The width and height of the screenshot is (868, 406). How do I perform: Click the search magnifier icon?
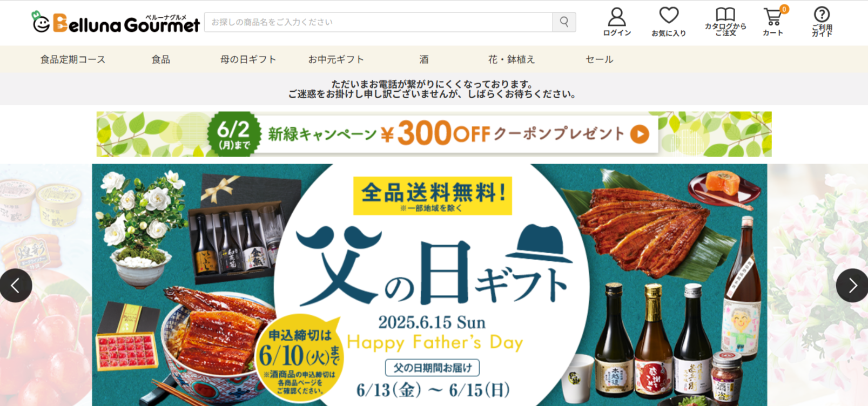coord(564,22)
